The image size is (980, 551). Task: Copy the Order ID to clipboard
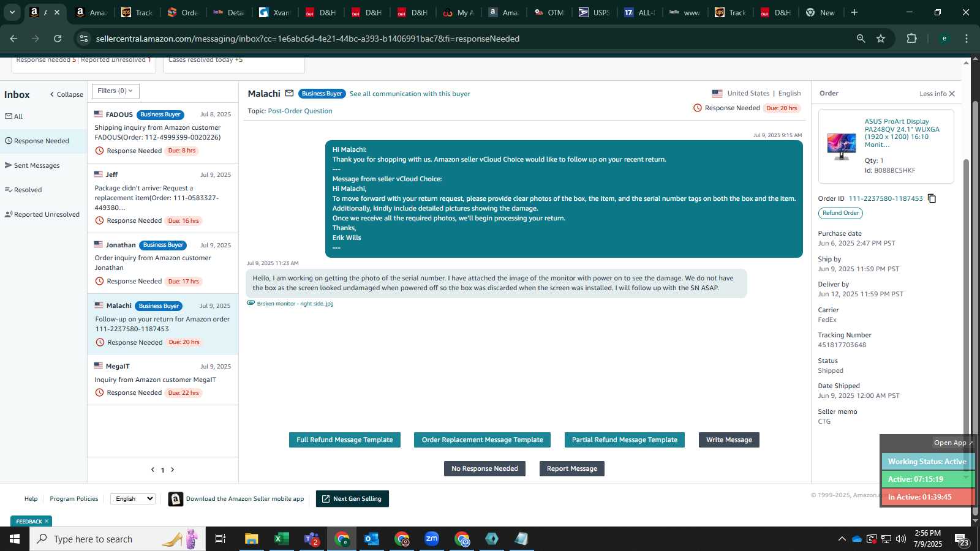tap(932, 198)
